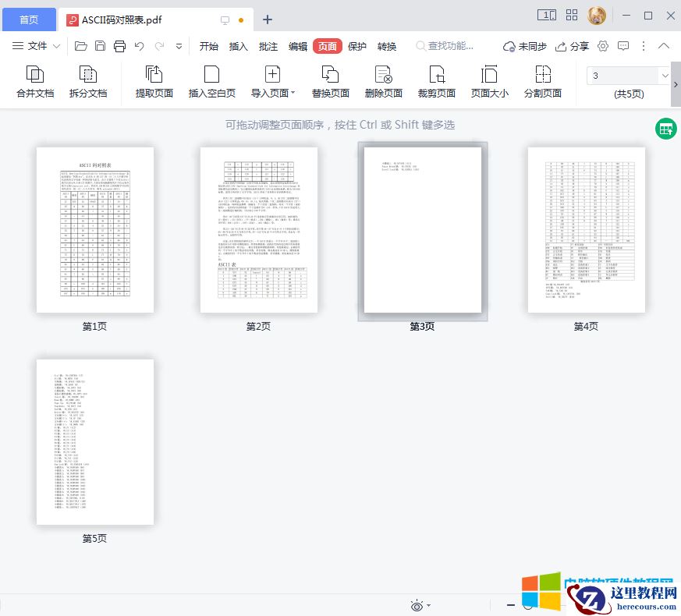
Task: Select the Extract Pages (提取页面) tool
Action: 154,81
